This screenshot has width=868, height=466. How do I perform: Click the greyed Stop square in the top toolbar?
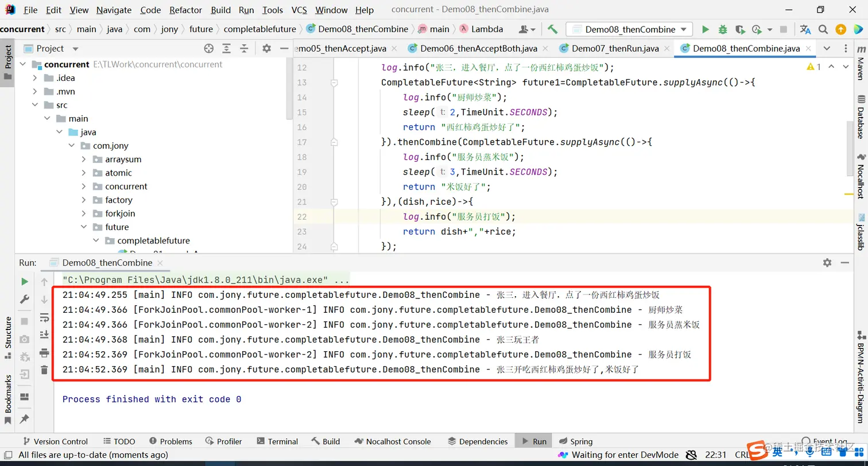click(784, 29)
